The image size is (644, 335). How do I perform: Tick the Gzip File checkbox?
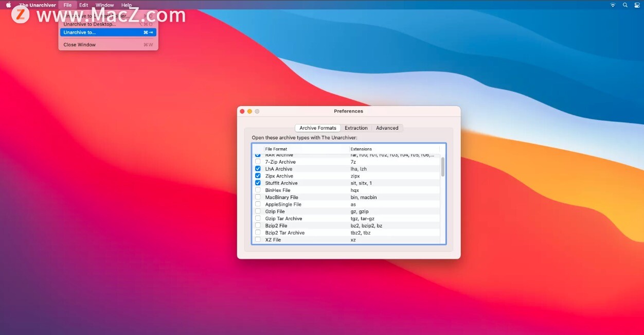pyautogui.click(x=258, y=211)
